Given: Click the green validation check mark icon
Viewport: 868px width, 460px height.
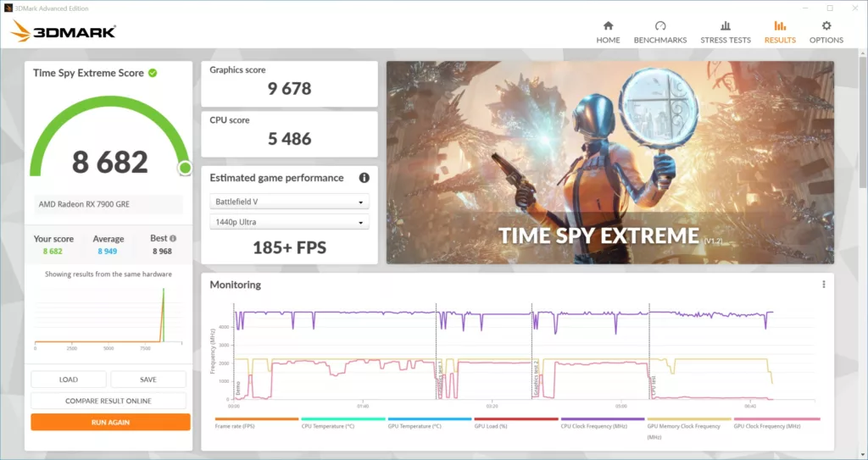Looking at the screenshot, I should pos(153,73).
